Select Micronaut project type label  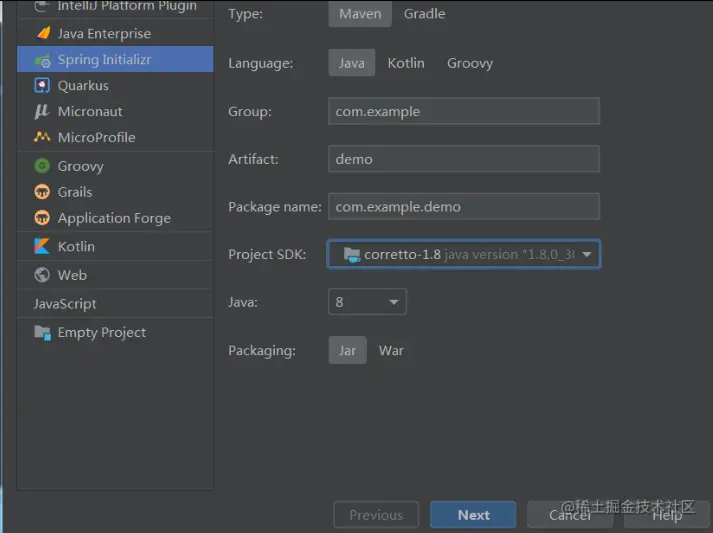pos(90,111)
